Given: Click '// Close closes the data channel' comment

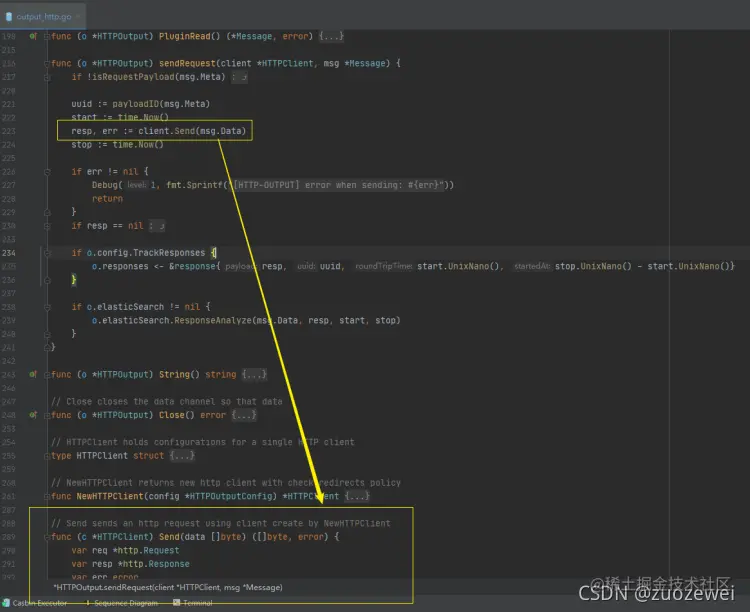Looking at the screenshot, I should click(x=166, y=401).
